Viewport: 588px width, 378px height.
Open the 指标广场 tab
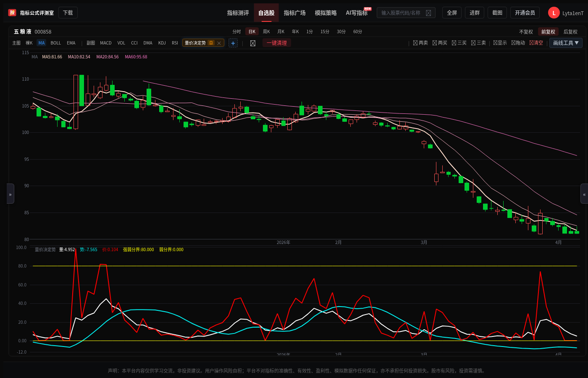(295, 13)
